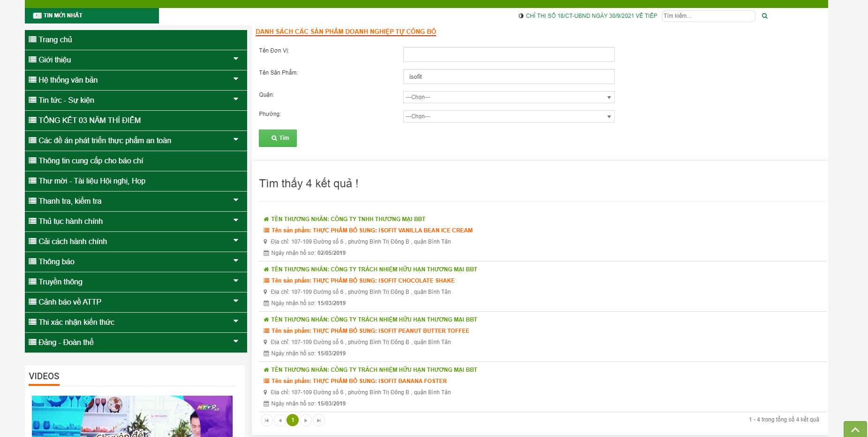Select page 1 in pagination

[x=293, y=420]
